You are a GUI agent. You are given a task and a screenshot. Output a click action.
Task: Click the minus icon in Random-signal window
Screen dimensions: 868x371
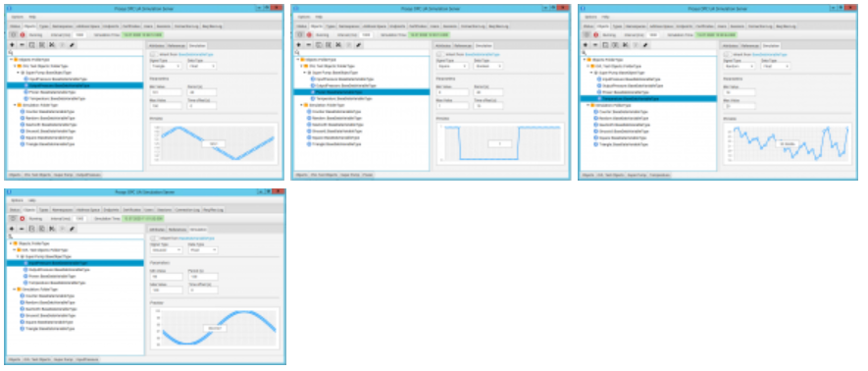(x=595, y=44)
